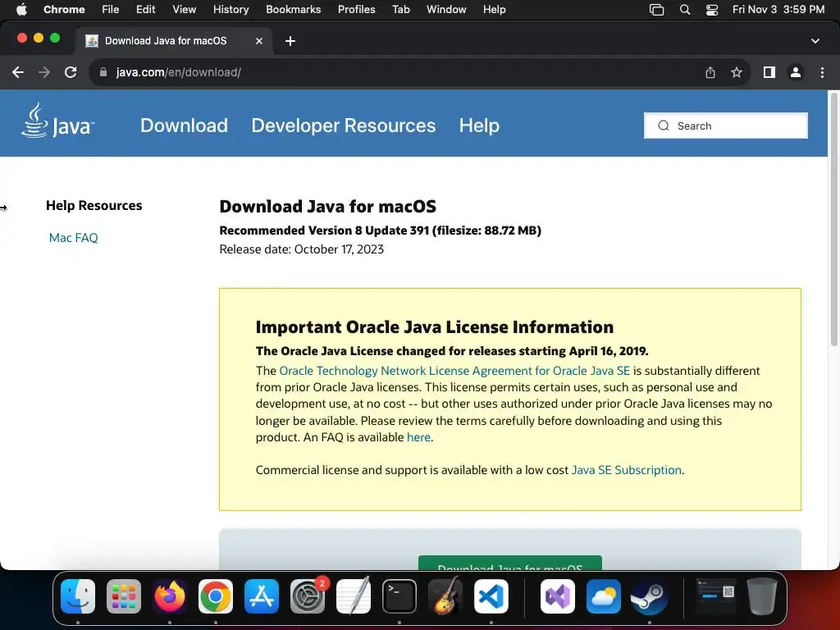This screenshot has width=840, height=630.
Task: Launch Steam from the Dock
Action: tap(650, 596)
